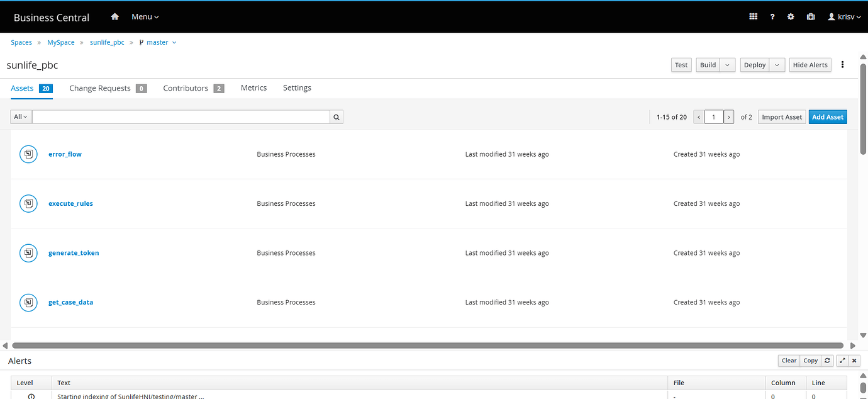Open the applications grid icon

pyautogui.click(x=753, y=16)
